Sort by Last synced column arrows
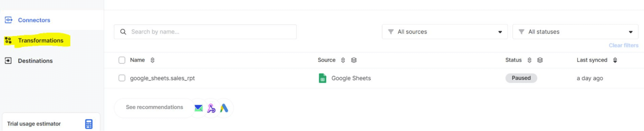 (615, 60)
